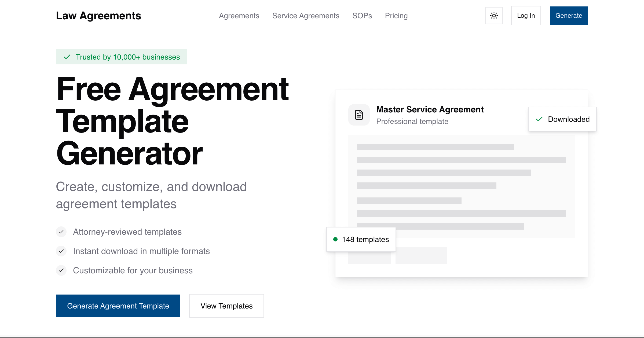644x338 pixels.
Task: Navigate to the SOPs page
Action: pos(362,16)
